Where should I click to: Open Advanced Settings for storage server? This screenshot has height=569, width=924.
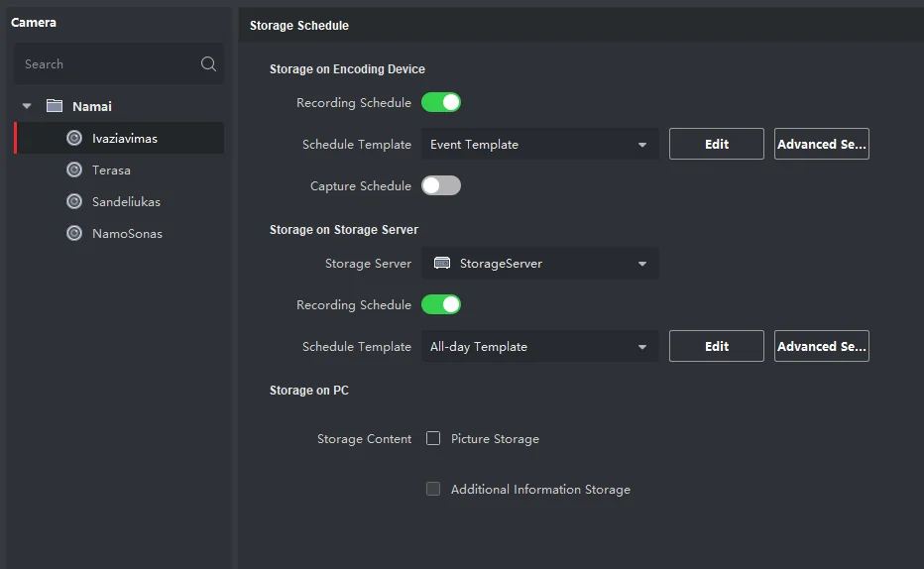(821, 347)
